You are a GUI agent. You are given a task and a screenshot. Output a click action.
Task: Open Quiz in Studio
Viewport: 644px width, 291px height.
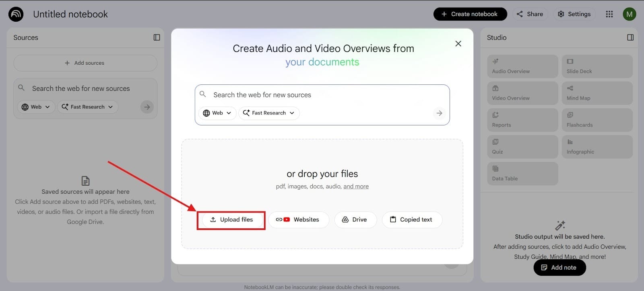pos(522,147)
